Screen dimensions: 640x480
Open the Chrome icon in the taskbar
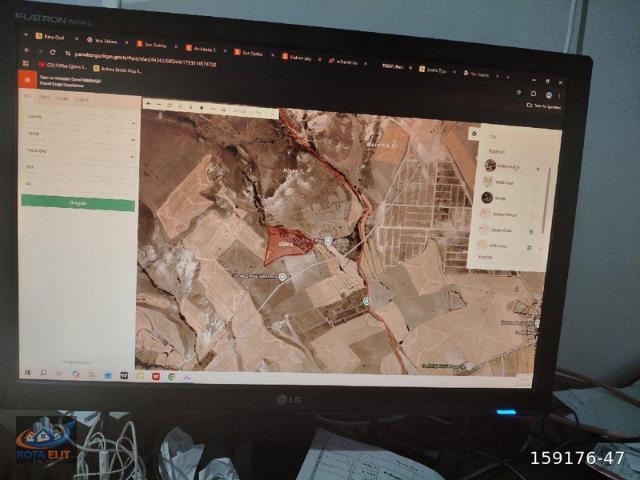(171, 377)
